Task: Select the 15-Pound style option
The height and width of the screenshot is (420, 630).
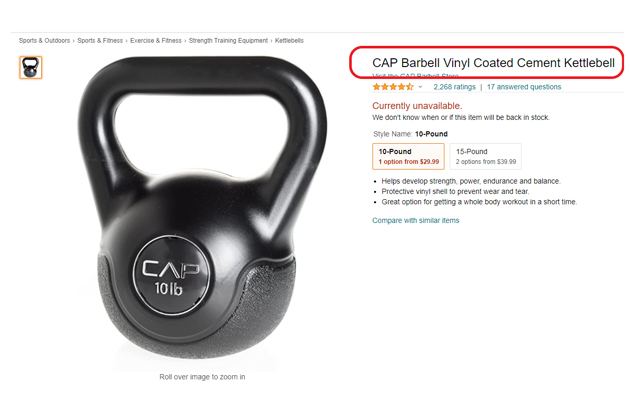Action: [485, 156]
